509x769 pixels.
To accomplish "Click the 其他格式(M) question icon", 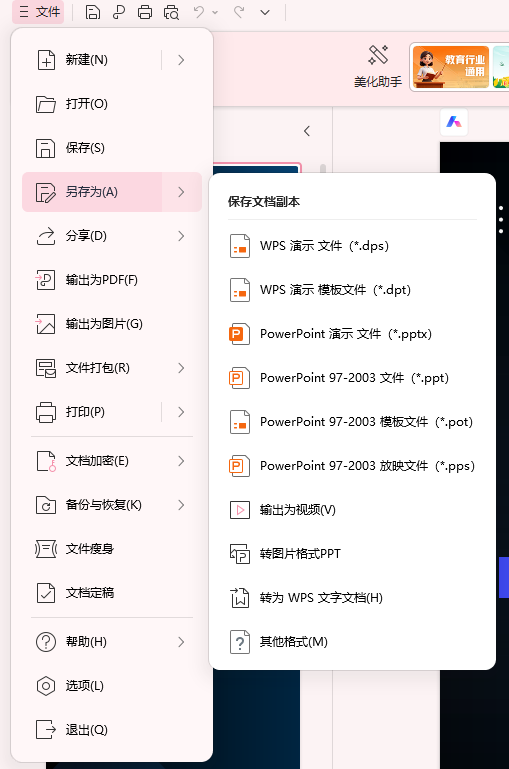I will pos(240,642).
